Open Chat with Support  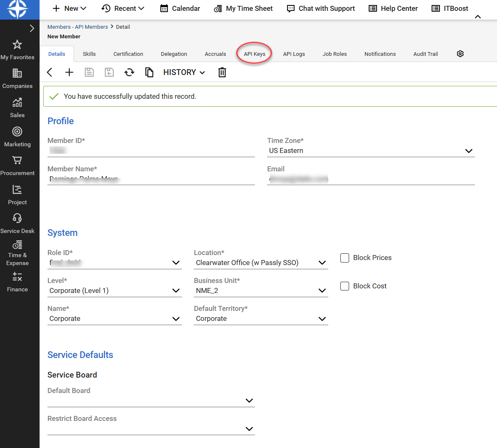point(321,8)
